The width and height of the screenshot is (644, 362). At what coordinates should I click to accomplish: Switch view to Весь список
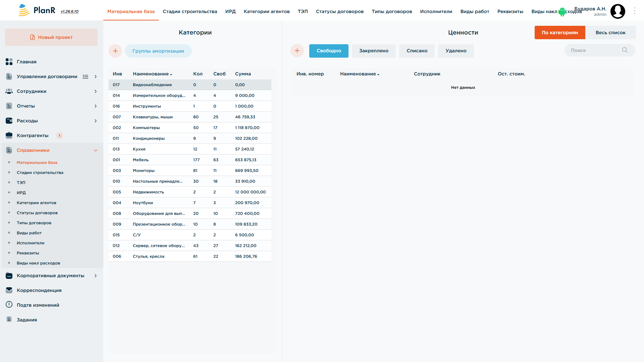point(610,33)
